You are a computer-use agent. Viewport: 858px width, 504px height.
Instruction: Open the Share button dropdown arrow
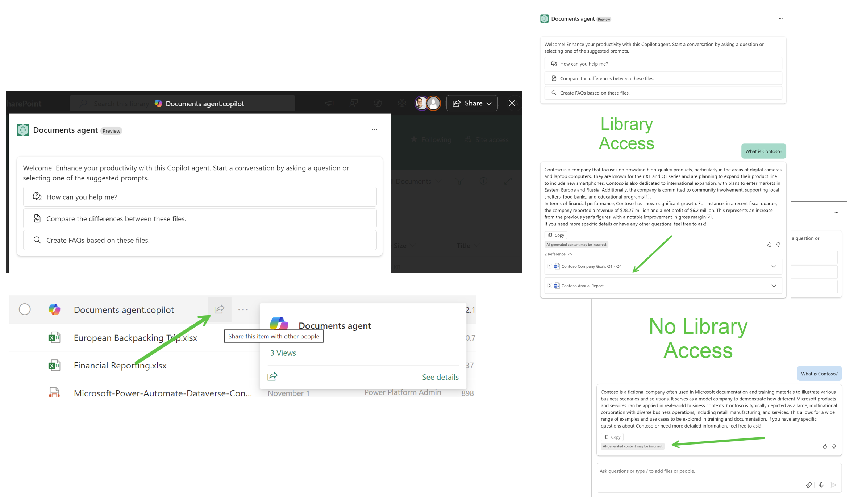pos(489,103)
